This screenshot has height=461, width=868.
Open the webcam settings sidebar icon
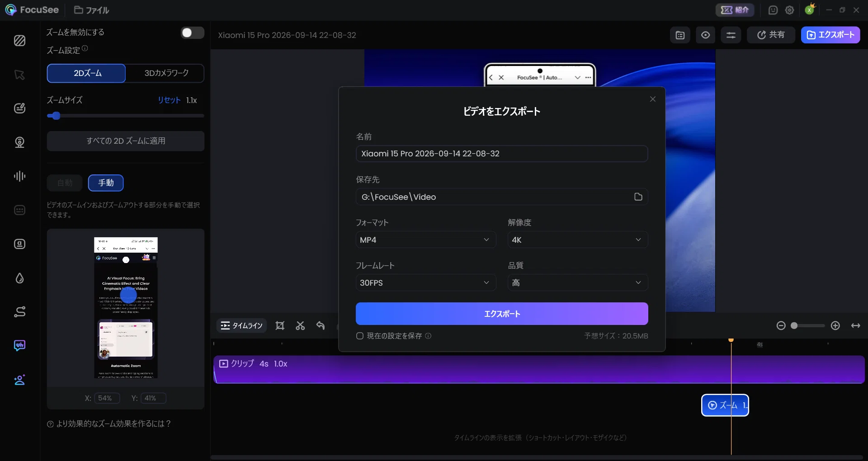tap(19, 142)
